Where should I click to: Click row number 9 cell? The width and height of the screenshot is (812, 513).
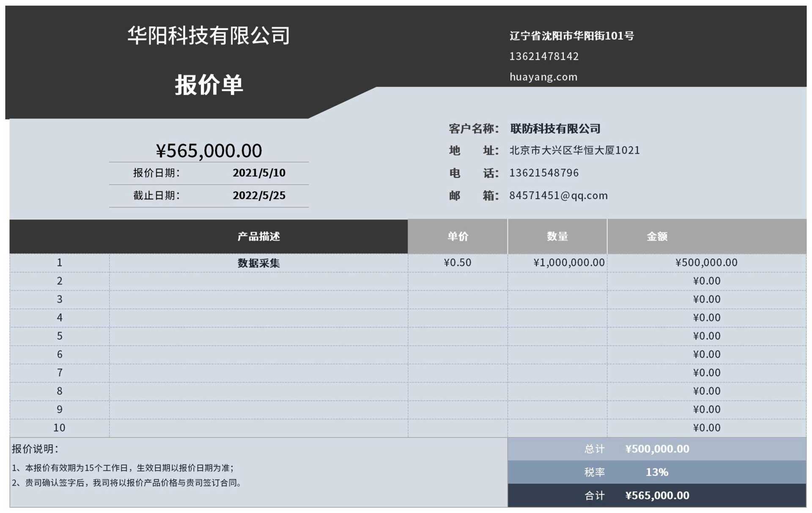(x=60, y=409)
